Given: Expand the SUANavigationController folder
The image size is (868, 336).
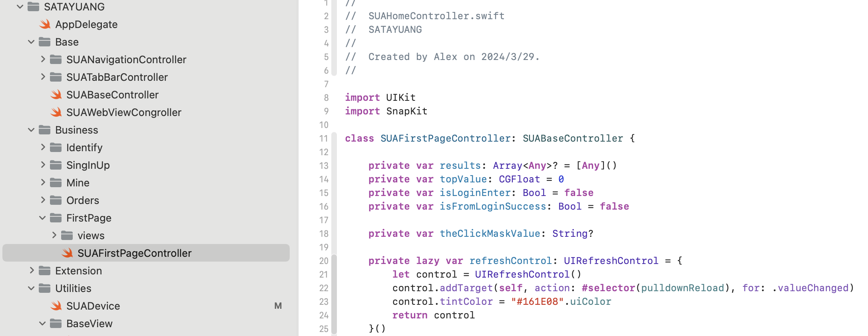Looking at the screenshot, I should [x=43, y=60].
